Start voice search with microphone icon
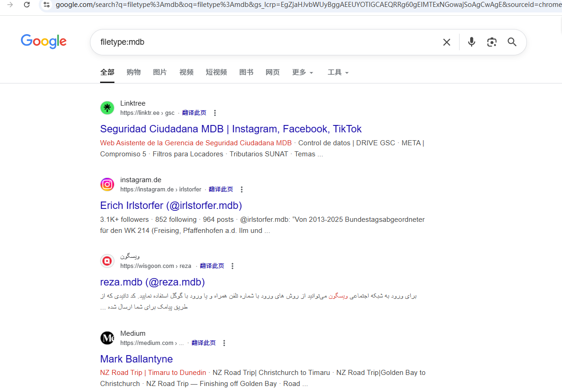The height and width of the screenshot is (392, 562). [x=472, y=42]
